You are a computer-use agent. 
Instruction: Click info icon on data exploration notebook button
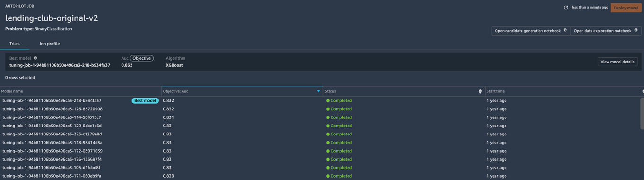point(636,30)
